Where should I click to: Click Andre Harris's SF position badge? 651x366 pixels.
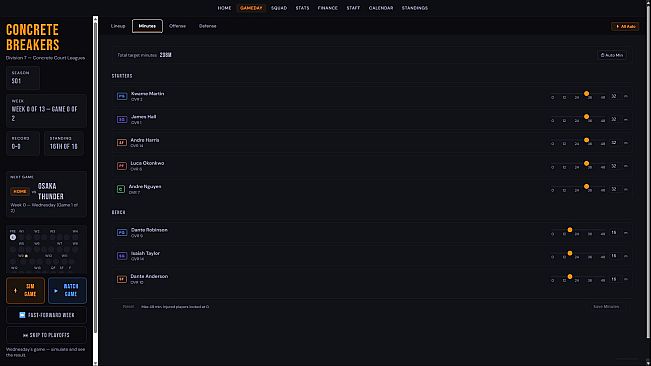(x=122, y=143)
